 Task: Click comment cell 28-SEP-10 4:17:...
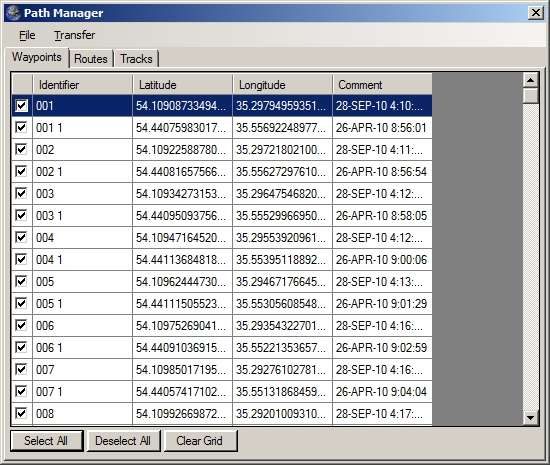(382, 413)
